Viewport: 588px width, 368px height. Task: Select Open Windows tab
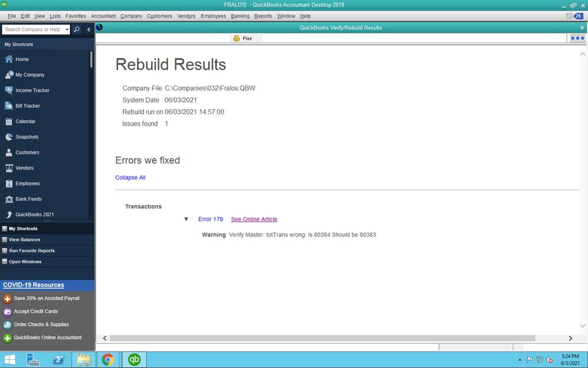[47, 262]
